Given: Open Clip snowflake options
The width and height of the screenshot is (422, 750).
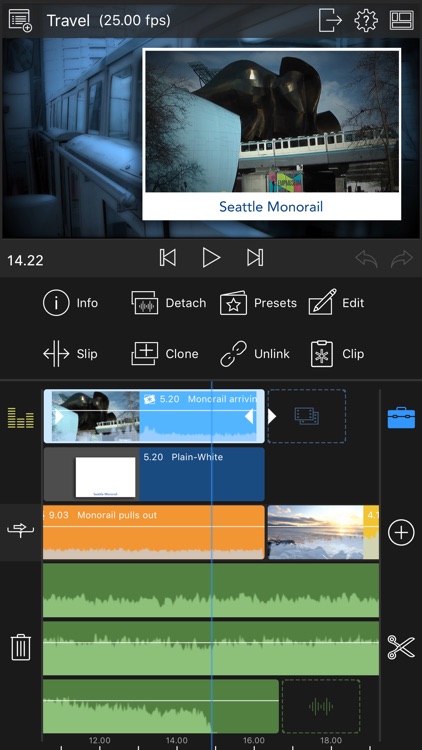Looking at the screenshot, I should [x=337, y=354].
